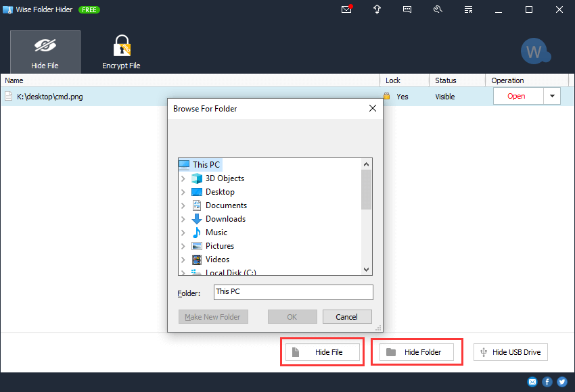This screenshot has height=392, width=575.
Task: Select the Music folder in tree
Action: pos(210,232)
